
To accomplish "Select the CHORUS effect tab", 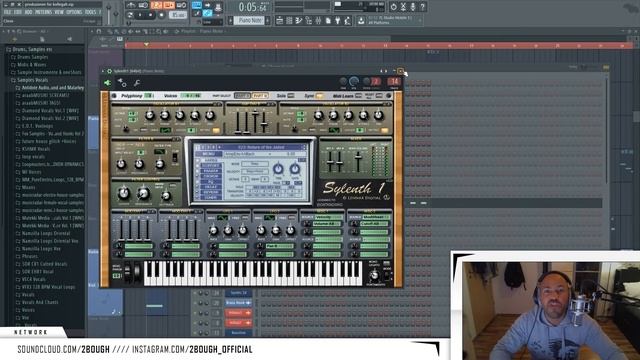I will (x=211, y=176).
